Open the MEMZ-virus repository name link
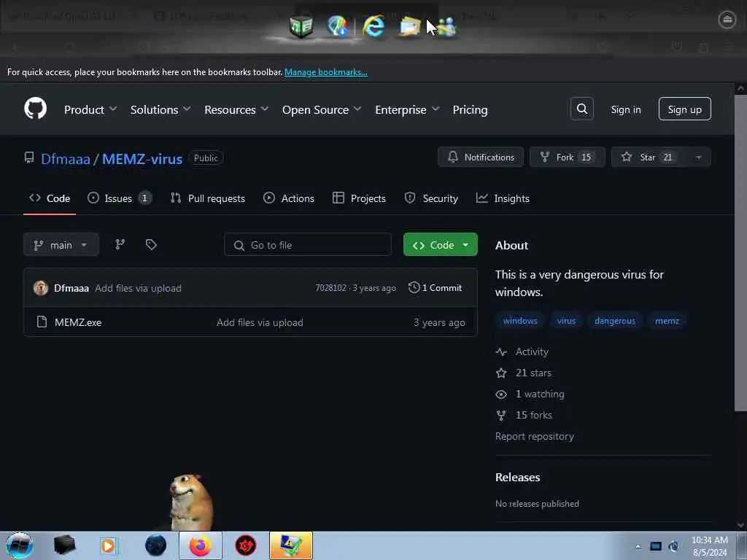This screenshot has width=747, height=560. pos(142,159)
